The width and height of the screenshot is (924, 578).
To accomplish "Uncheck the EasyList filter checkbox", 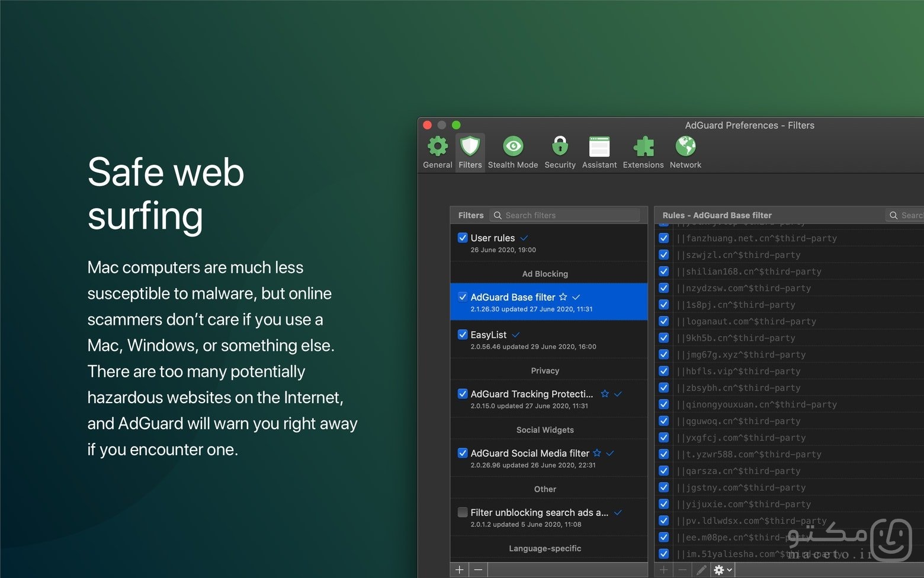I will 463,334.
